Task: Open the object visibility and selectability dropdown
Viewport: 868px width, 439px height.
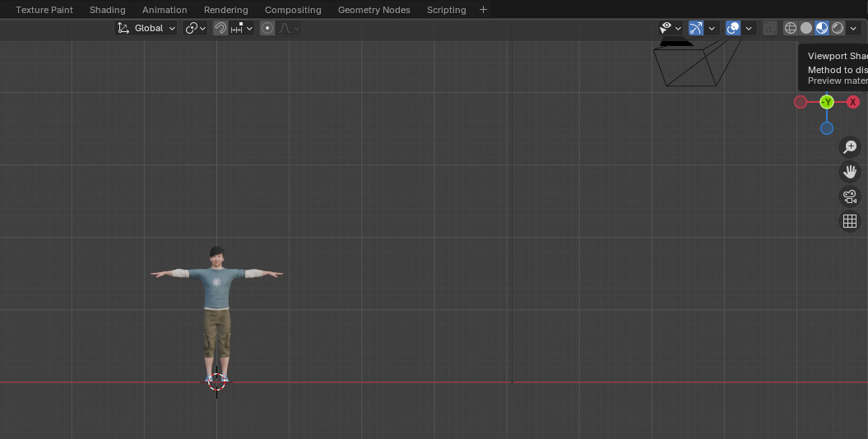Action: tap(671, 28)
